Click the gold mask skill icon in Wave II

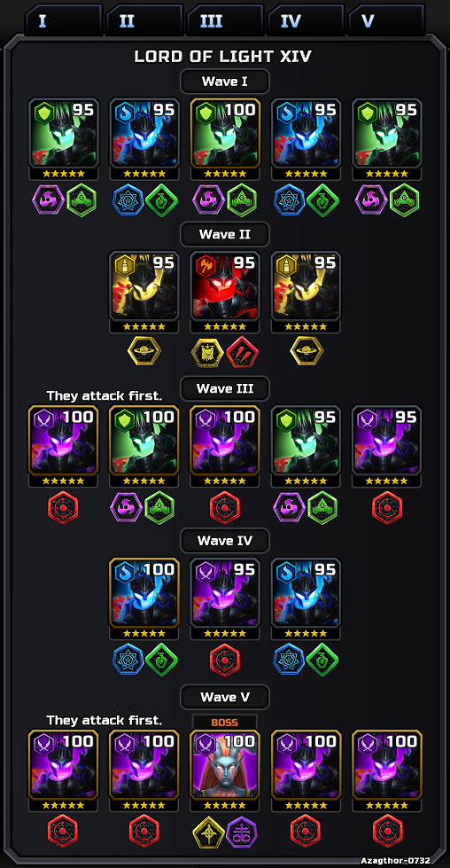pyautogui.click(x=208, y=351)
